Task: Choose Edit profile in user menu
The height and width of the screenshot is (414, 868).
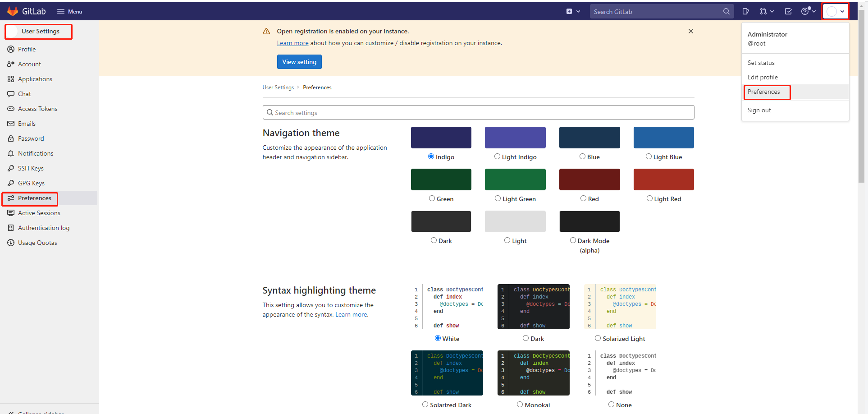Action: click(763, 77)
